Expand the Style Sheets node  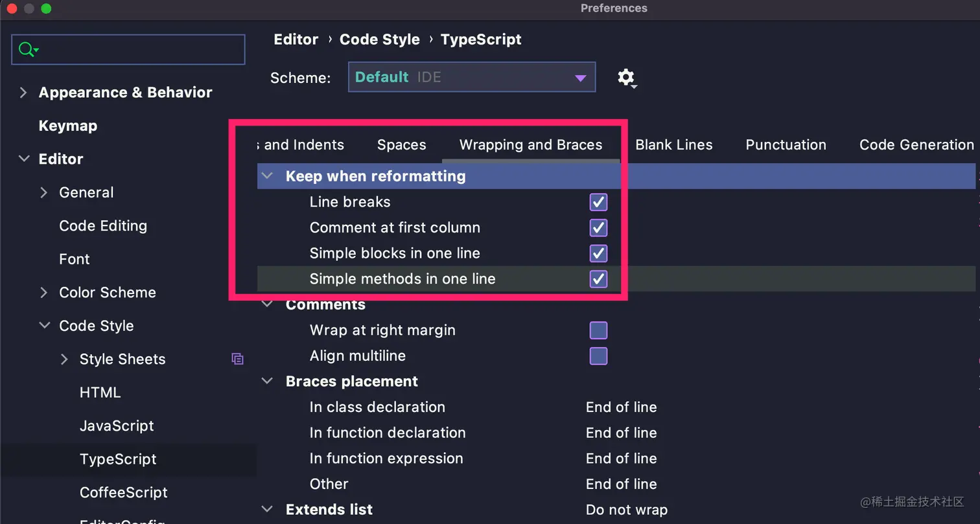point(64,359)
